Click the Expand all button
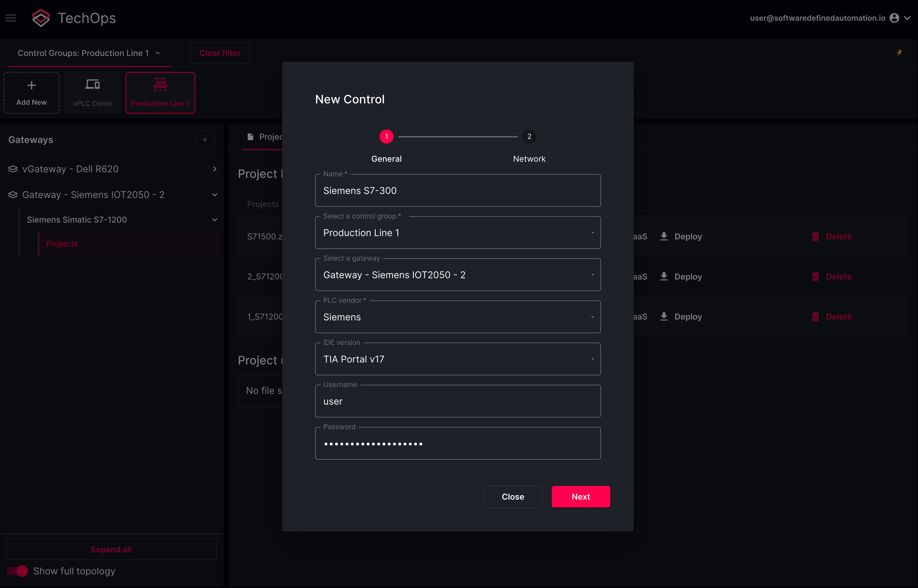Screen dimensions: 918x588 111,549
